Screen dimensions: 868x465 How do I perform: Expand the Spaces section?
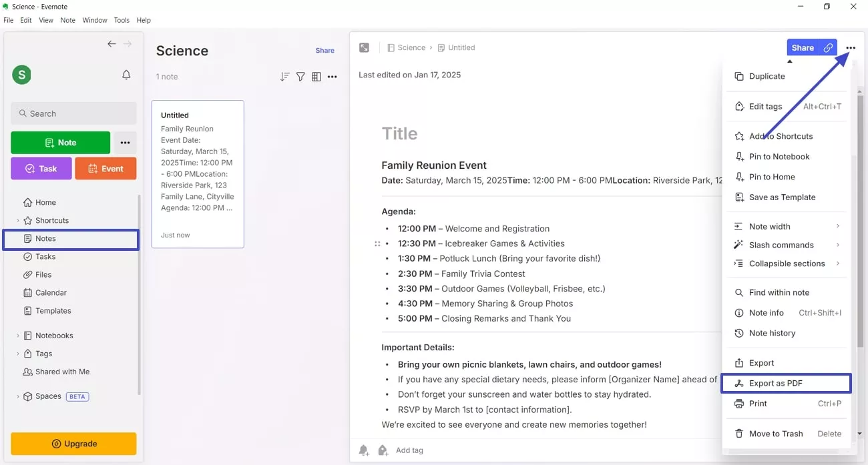(x=18, y=396)
